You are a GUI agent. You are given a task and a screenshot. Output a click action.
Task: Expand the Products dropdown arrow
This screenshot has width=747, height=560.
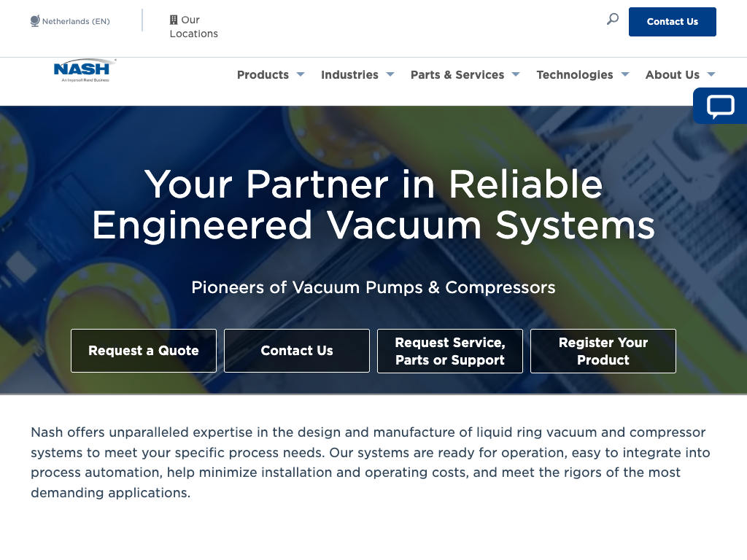pos(301,74)
